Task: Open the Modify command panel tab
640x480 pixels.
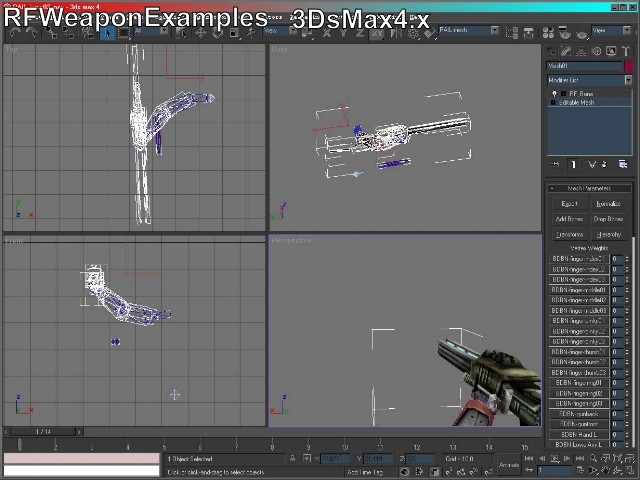Action: click(566, 51)
